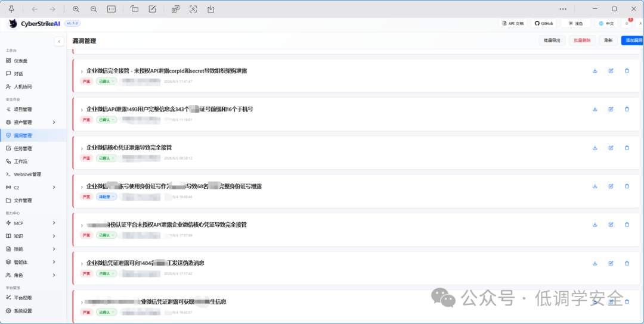Edit the 企业微信核心凭证泄露导致完全接管 entry
Viewport: 644px width, 324px height.
coord(611,148)
